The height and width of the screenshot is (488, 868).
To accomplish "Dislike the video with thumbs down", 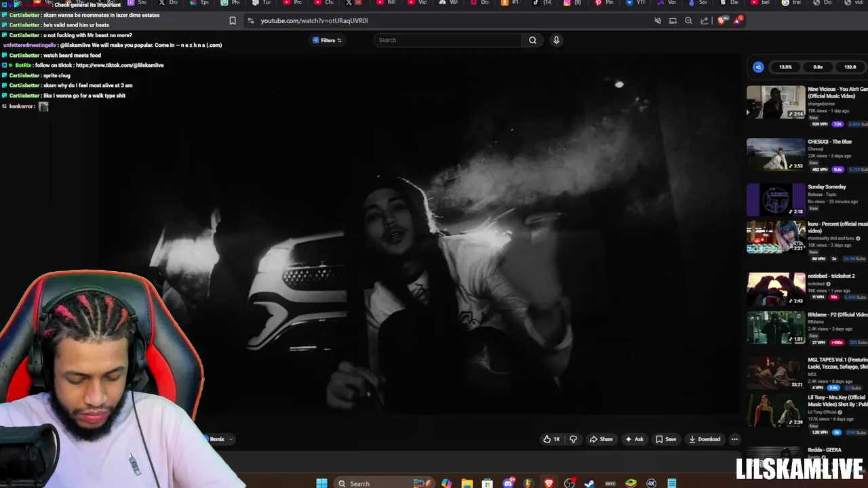I will pos(573,439).
